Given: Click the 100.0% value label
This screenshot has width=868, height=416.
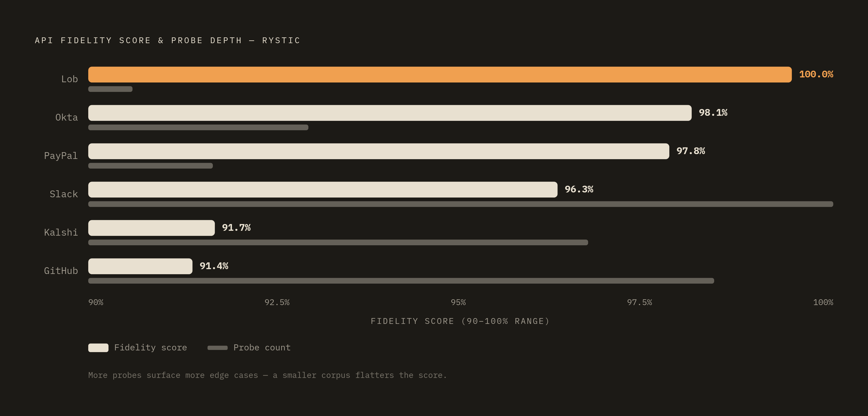Looking at the screenshot, I should click(816, 74).
